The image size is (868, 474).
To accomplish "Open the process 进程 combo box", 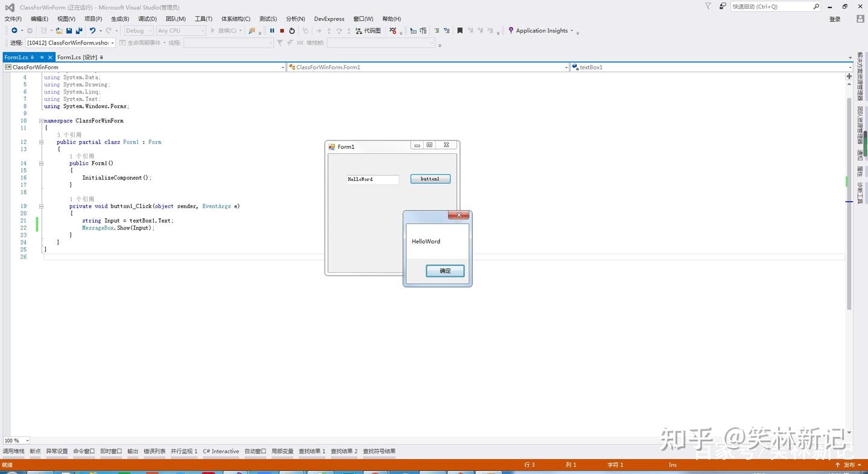I will point(71,43).
